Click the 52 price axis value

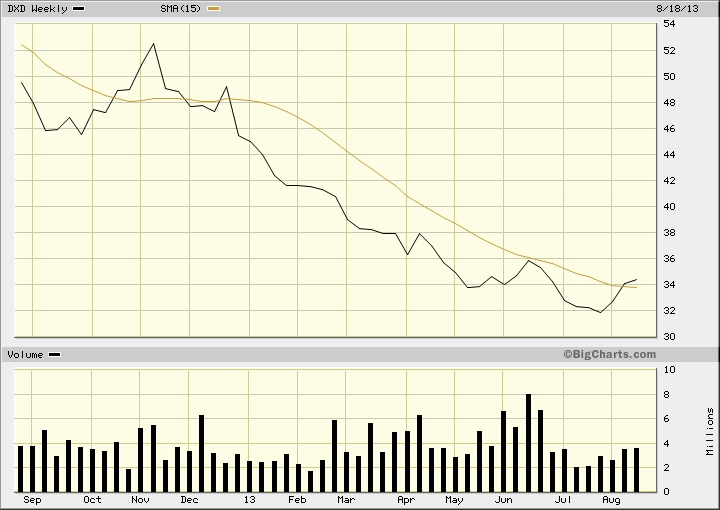pos(669,50)
